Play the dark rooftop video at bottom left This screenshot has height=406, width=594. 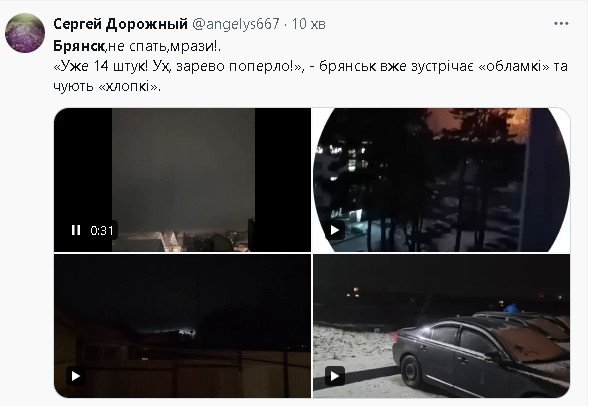tap(75, 376)
